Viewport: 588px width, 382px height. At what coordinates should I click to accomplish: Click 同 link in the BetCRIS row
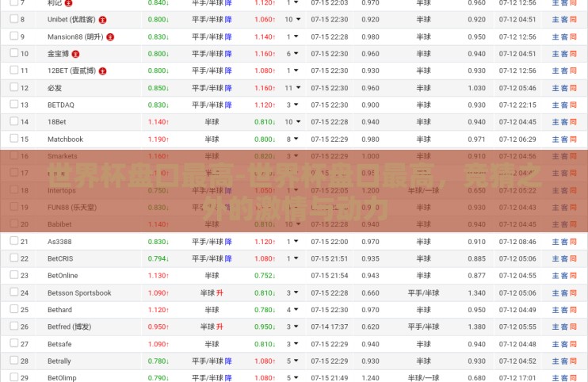(573, 258)
